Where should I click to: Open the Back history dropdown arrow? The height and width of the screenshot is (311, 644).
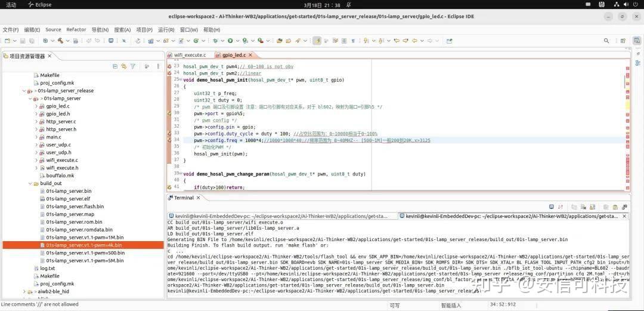pos(422,41)
